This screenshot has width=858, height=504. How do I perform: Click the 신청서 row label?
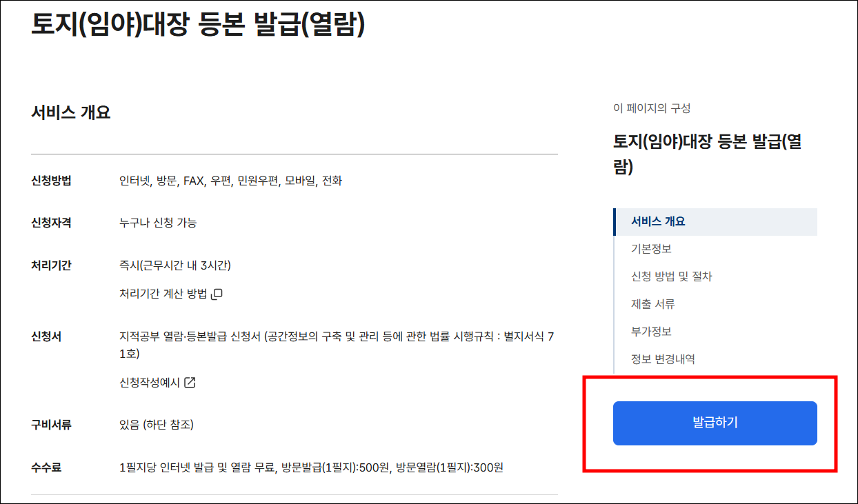[46, 336]
